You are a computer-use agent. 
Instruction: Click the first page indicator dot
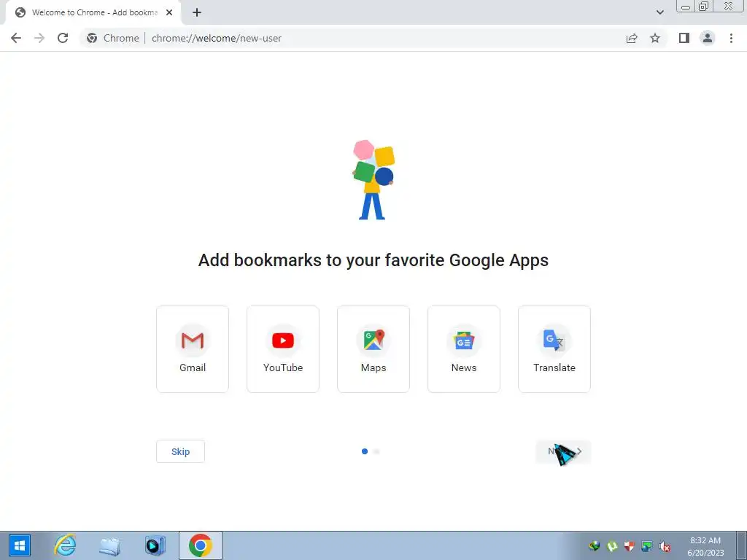(365, 451)
